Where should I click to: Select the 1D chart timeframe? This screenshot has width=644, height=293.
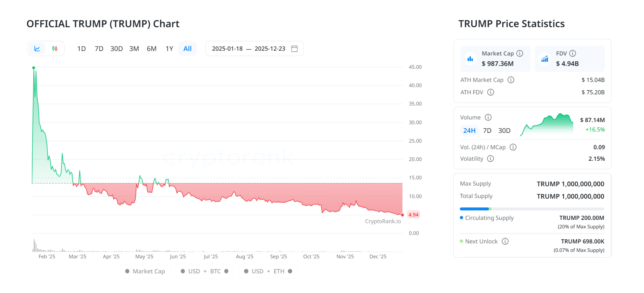pos(81,48)
